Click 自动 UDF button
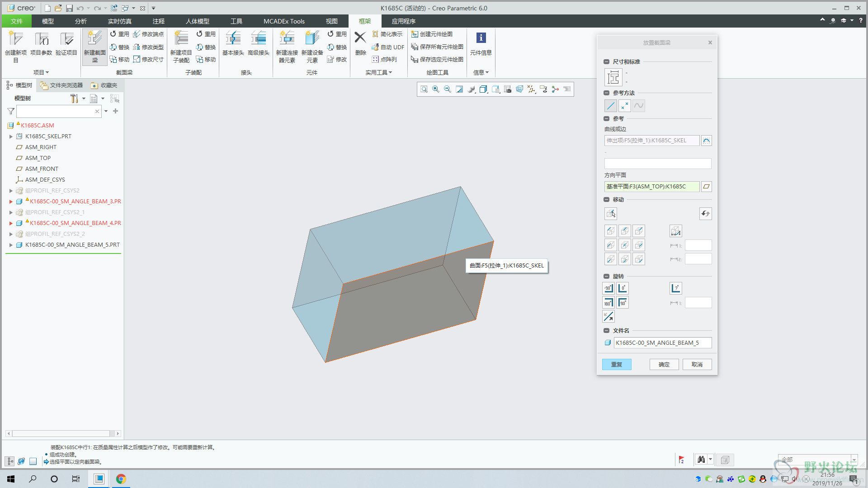The image size is (868, 488). 388,47
